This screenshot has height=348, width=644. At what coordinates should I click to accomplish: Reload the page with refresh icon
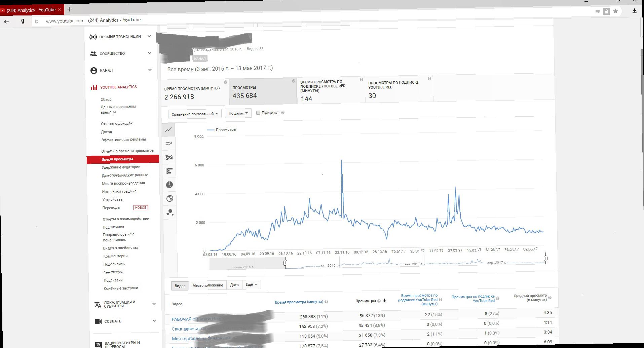coord(37,21)
